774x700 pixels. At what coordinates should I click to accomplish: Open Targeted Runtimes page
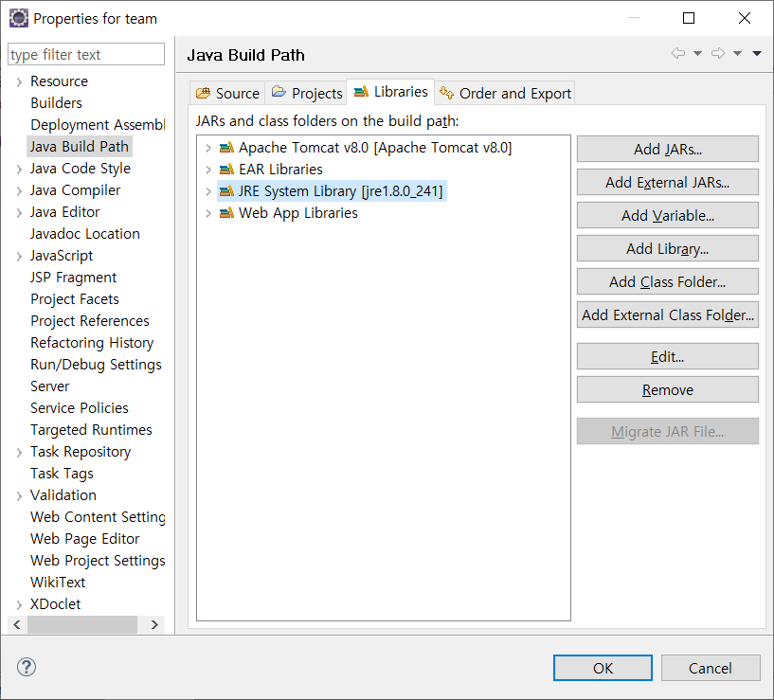[91, 429]
